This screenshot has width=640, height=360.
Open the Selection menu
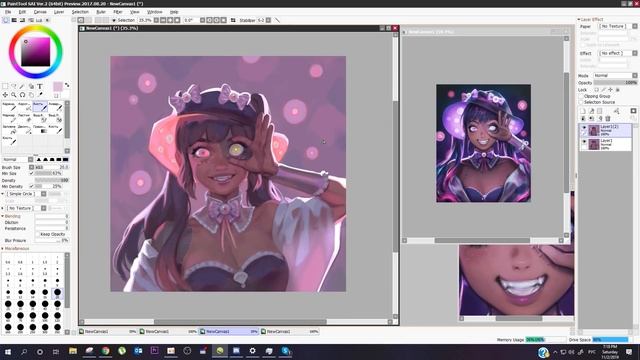tap(80, 12)
